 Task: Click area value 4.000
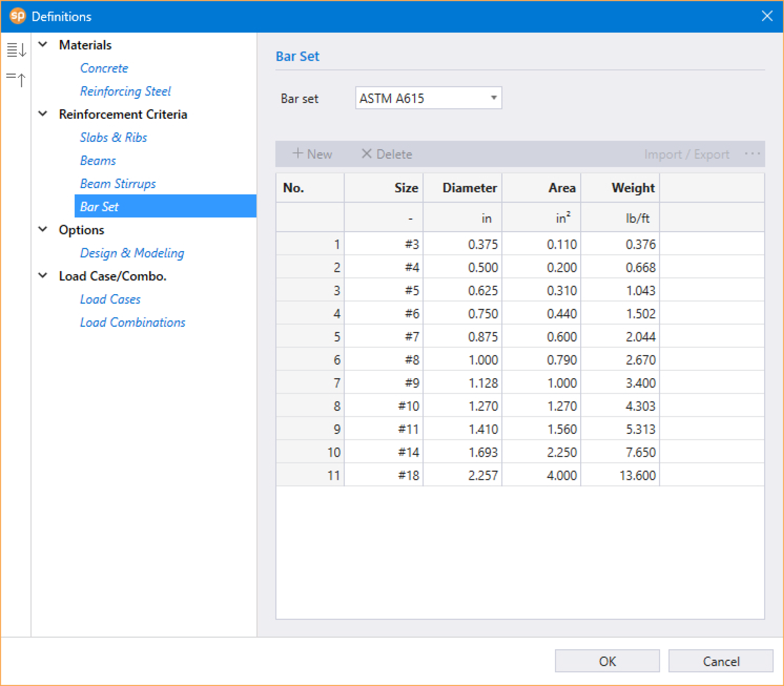542,475
